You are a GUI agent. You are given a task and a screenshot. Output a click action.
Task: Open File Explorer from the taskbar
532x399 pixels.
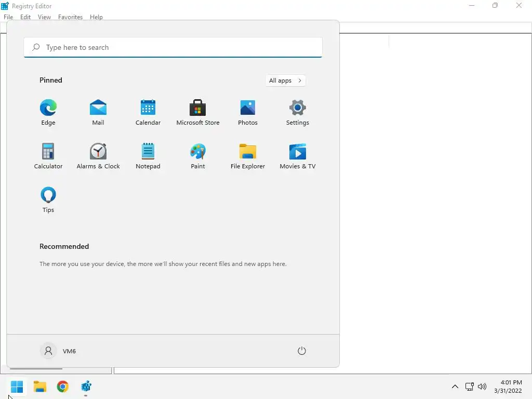40,387
